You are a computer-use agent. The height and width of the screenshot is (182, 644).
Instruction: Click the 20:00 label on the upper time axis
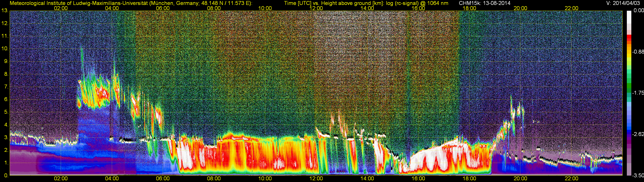(x=521, y=8)
